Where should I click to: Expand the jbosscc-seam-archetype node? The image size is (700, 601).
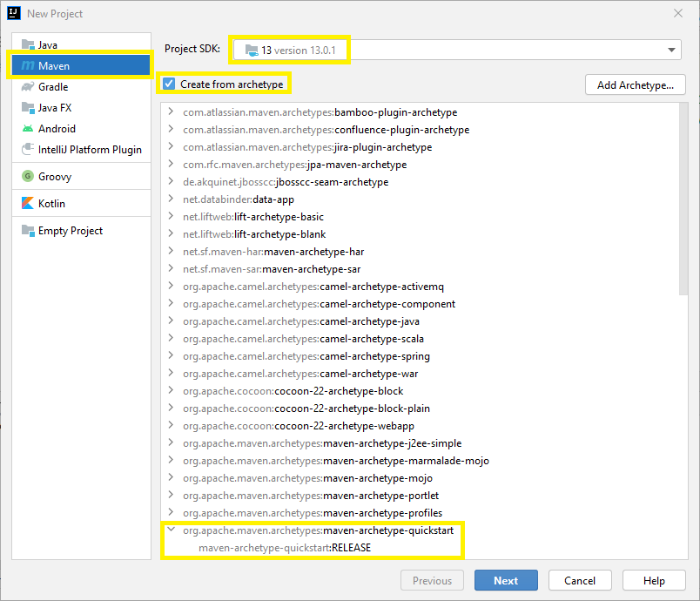(171, 181)
